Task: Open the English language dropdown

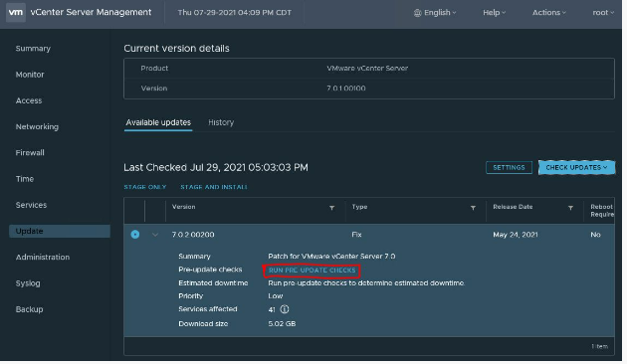Action: click(x=435, y=13)
